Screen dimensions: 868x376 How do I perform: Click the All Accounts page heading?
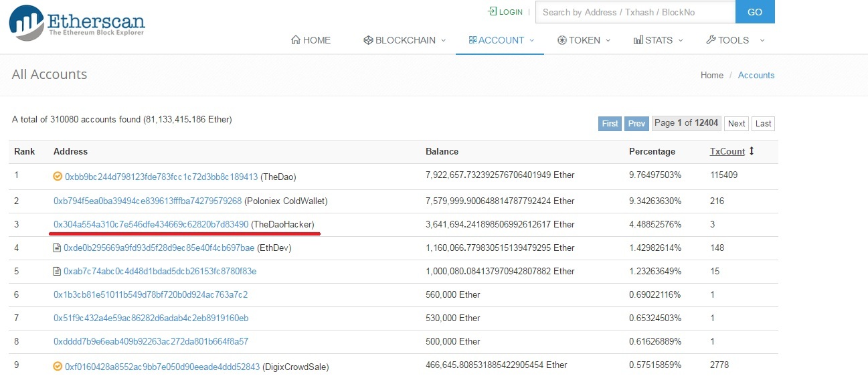[50, 74]
